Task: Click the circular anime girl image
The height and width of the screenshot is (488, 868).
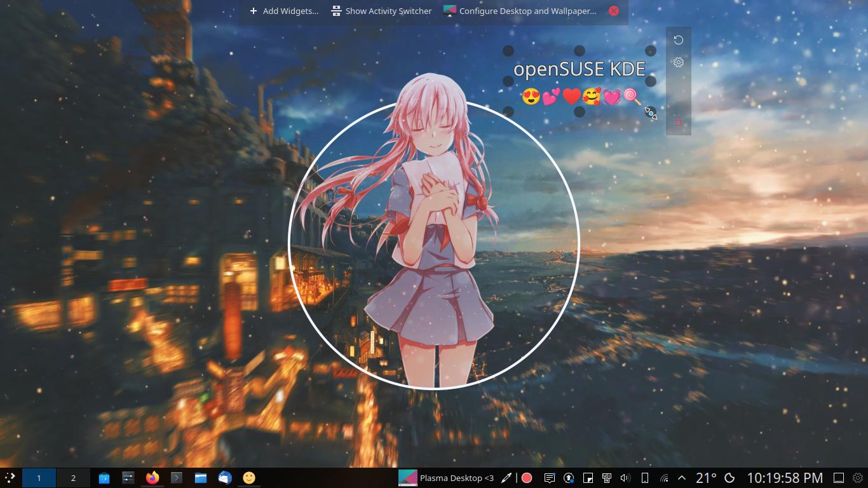Action: (x=434, y=244)
